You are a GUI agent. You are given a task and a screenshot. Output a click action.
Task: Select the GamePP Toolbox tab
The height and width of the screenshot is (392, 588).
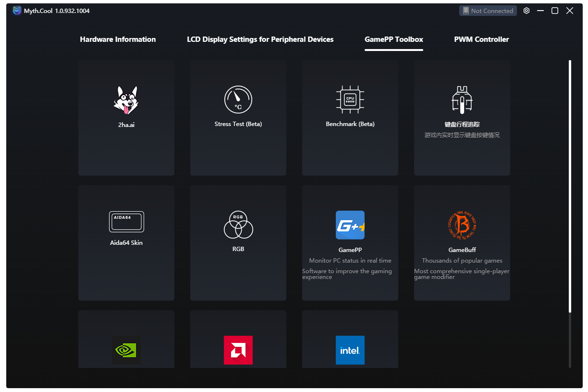(394, 39)
